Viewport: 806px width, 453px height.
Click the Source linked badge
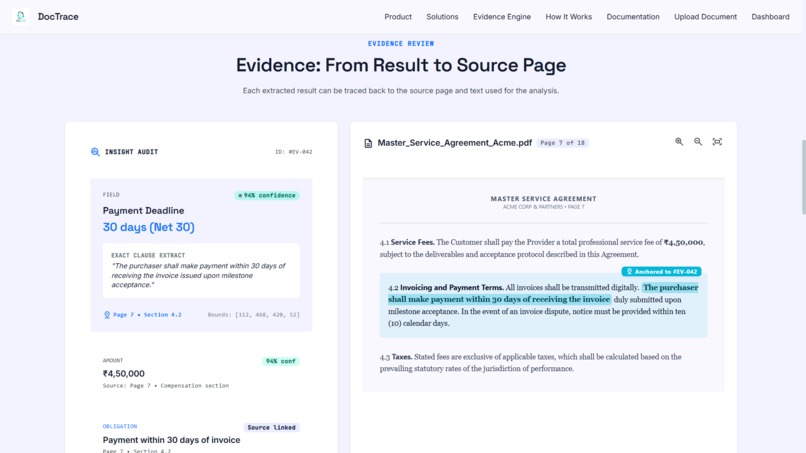[x=271, y=427]
